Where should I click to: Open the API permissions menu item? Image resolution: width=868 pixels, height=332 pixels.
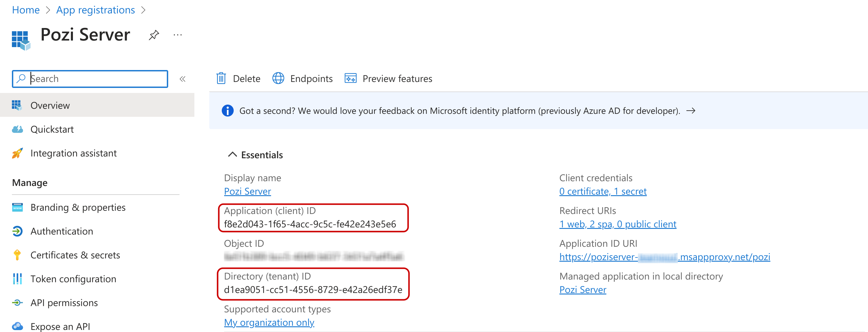64,303
